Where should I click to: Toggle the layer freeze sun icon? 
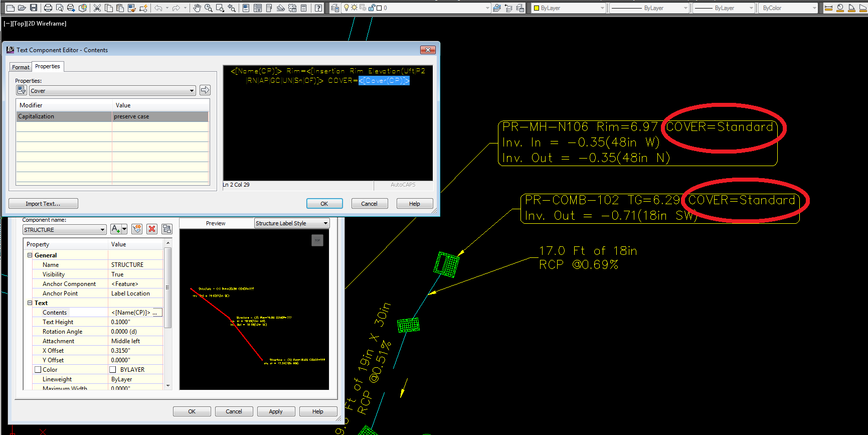coord(355,8)
